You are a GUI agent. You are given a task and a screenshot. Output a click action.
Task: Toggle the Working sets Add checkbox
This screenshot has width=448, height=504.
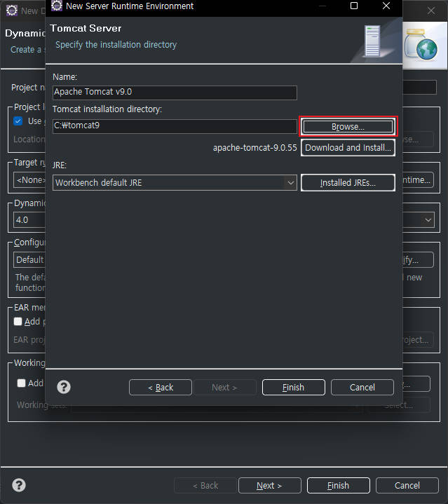click(21, 383)
